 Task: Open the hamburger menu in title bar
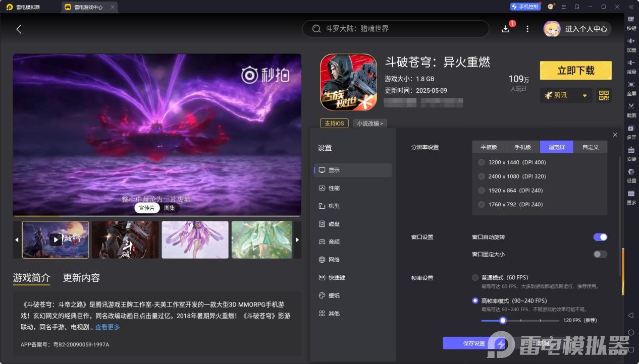(x=564, y=7)
